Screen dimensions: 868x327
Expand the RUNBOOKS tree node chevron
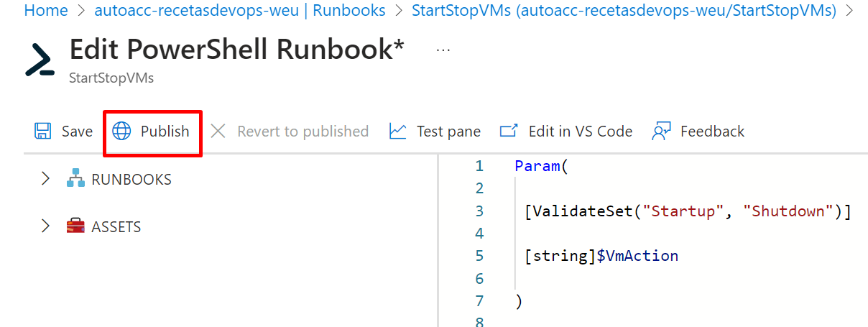(46, 178)
